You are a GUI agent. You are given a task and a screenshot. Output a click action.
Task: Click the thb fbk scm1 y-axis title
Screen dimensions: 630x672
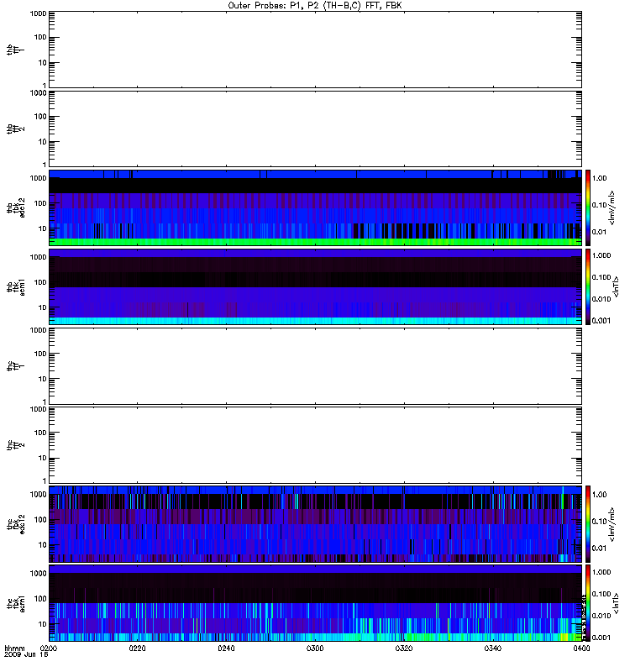[x=15, y=287]
